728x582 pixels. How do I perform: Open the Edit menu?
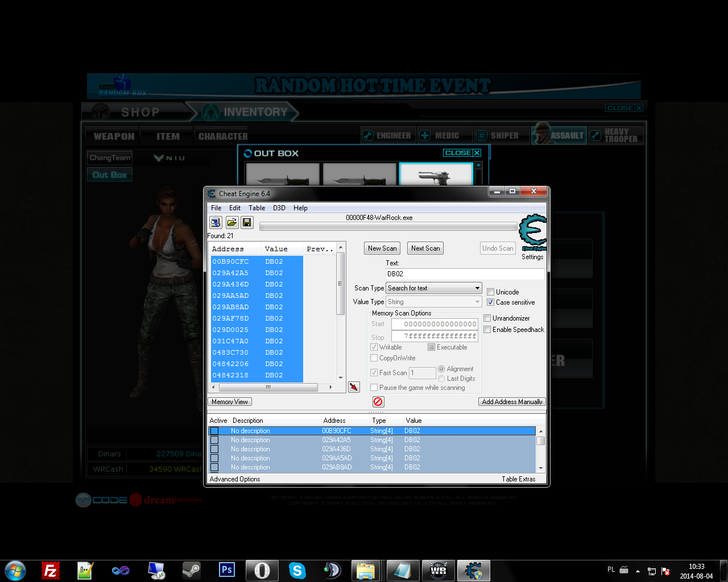[235, 208]
